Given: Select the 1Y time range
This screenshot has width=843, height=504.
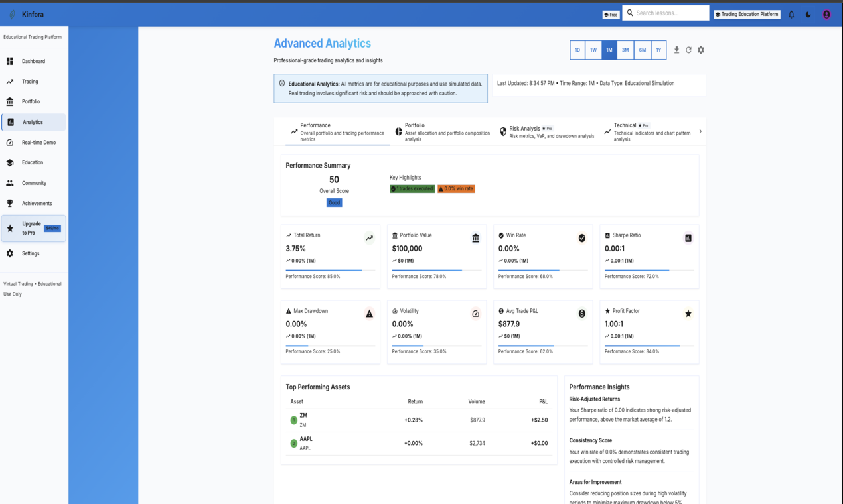Looking at the screenshot, I should [x=658, y=50].
